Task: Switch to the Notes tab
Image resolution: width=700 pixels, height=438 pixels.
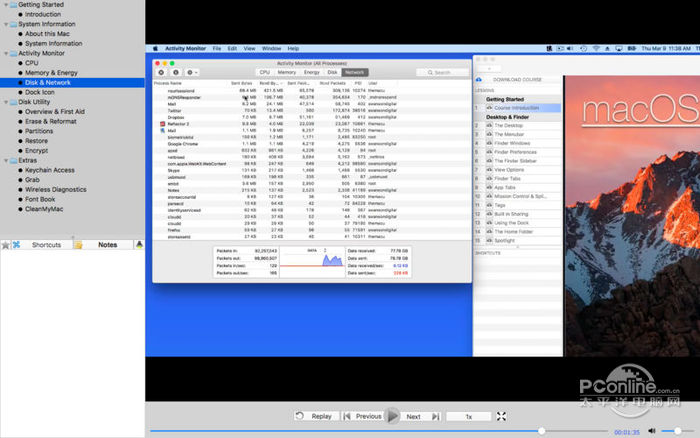Action: pyautogui.click(x=107, y=245)
